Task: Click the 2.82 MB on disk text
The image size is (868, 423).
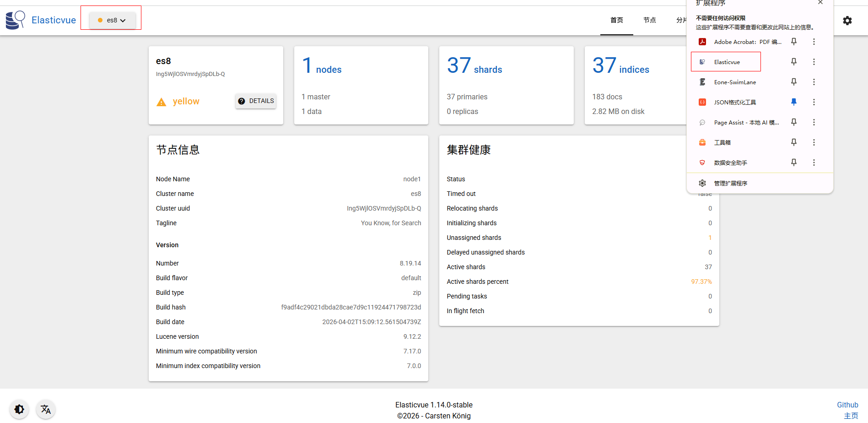Action: click(x=618, y=111)
